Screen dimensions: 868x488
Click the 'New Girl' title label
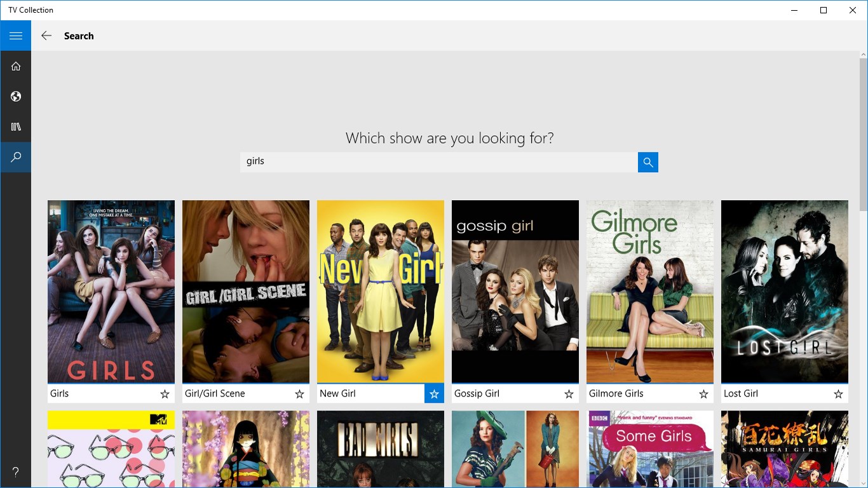point(337,393)
